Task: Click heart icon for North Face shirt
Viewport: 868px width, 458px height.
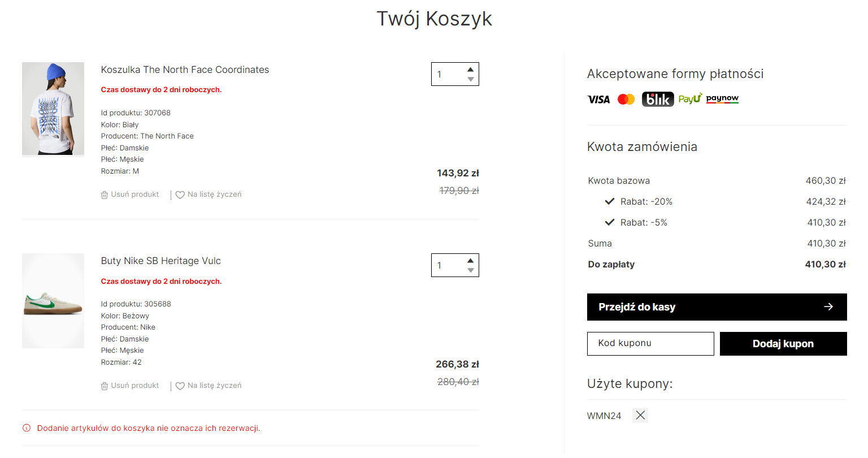Action: [180, 195]
